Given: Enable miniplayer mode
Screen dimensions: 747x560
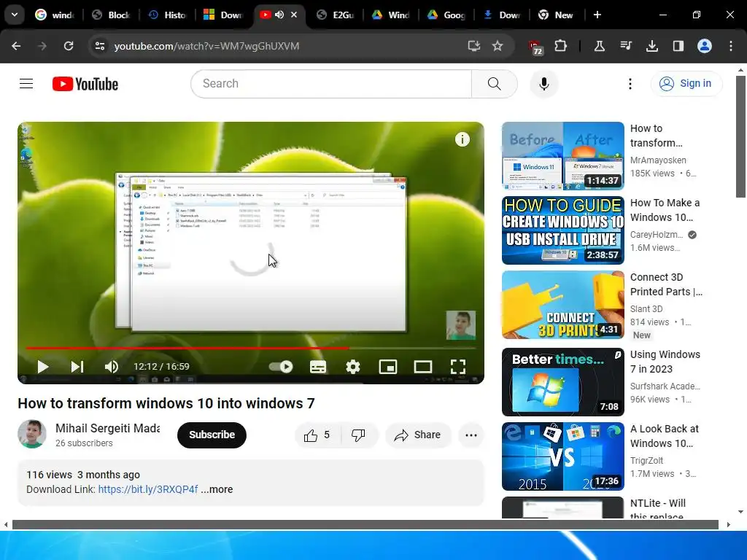Looking at the screenshot, I should click(388, 367).
